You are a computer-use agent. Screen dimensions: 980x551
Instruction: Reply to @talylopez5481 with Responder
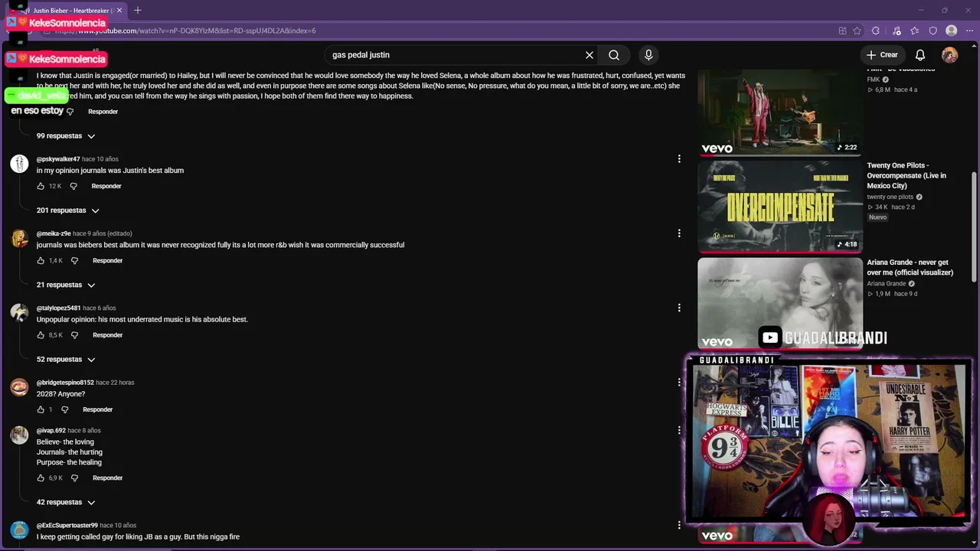pos(107,335)
